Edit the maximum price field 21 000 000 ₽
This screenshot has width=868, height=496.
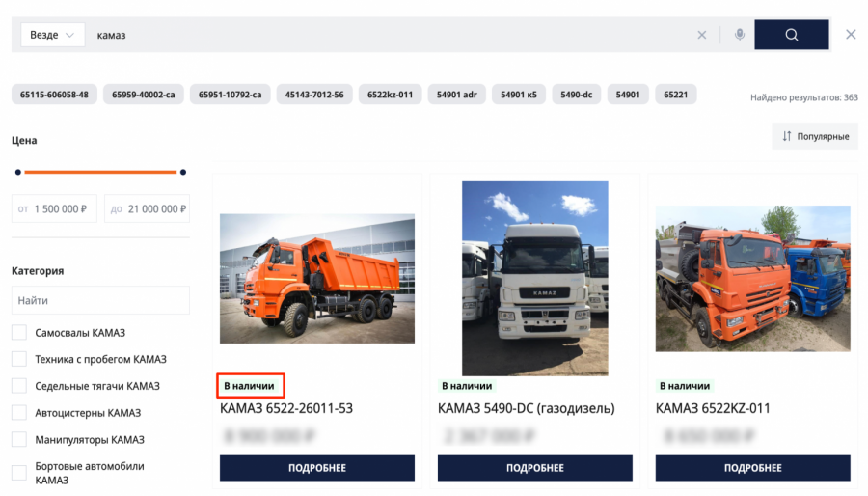point(148,208)
